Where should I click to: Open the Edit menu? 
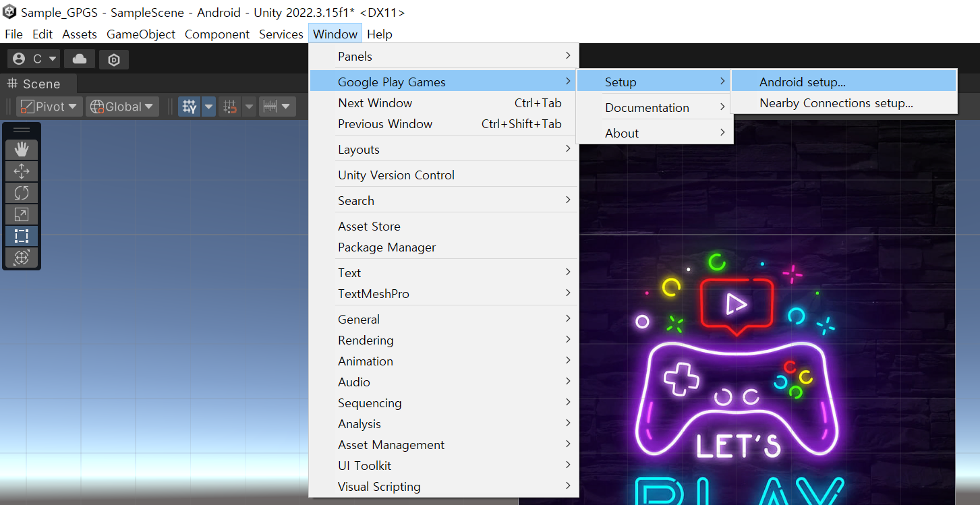point(42,34)
